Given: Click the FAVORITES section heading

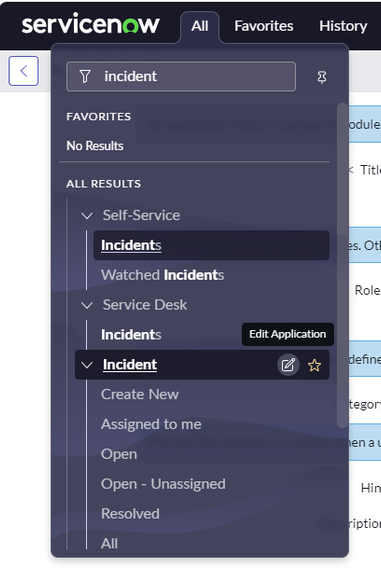Looking at the screenshot, I should tap(98, 117).
